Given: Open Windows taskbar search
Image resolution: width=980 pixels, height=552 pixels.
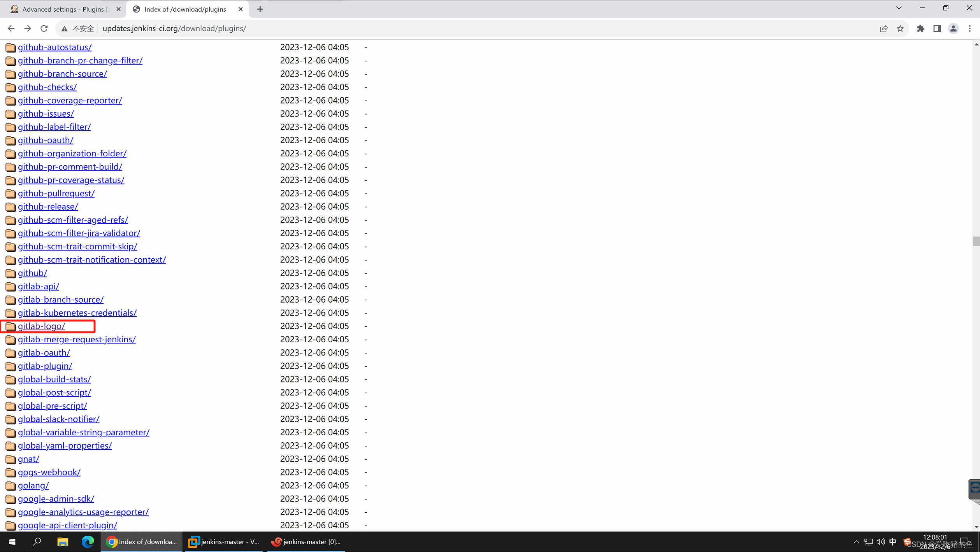Looking at the screenshot, I should tap(37, 541).
